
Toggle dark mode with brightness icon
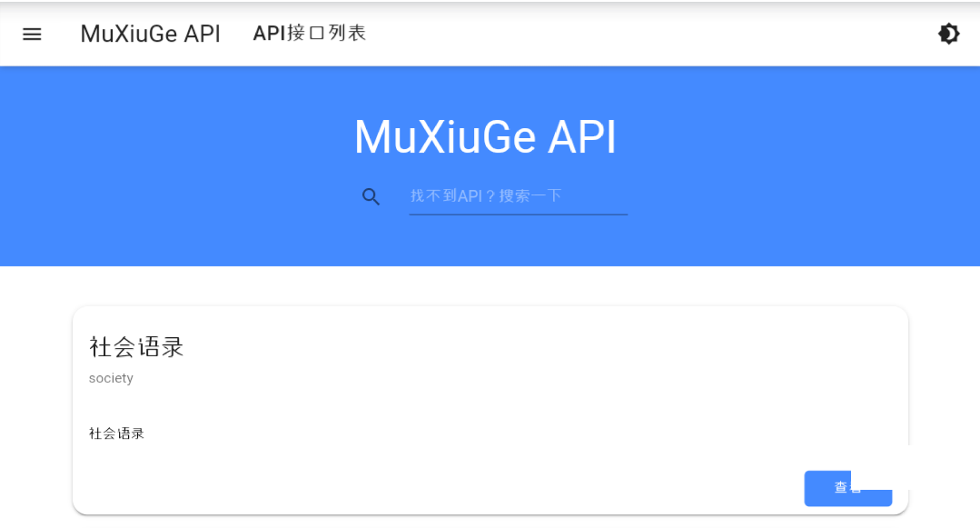[948, 34]
